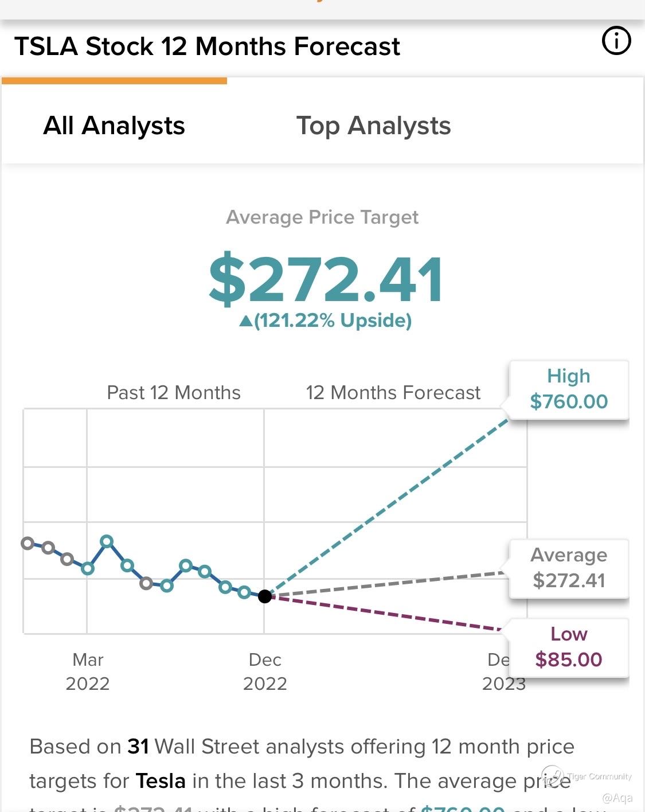645x812 pixels.
Task: Select the data point on Mar 2022 gridline
Action: pyautogui.click(x=87, y=568)
